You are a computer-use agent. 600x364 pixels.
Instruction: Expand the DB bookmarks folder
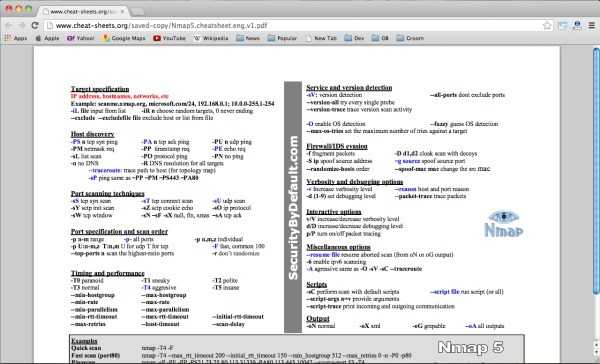(380, 38)
